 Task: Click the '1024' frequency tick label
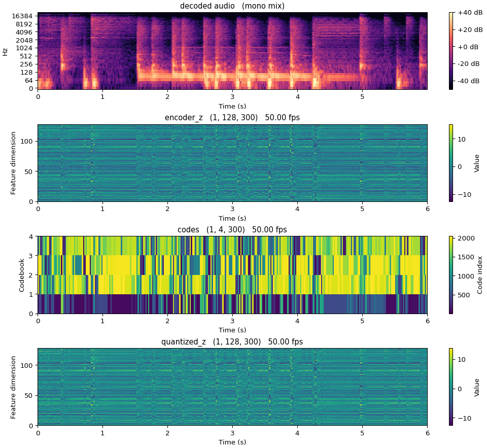pyautogui.click(x=24, y=48)
